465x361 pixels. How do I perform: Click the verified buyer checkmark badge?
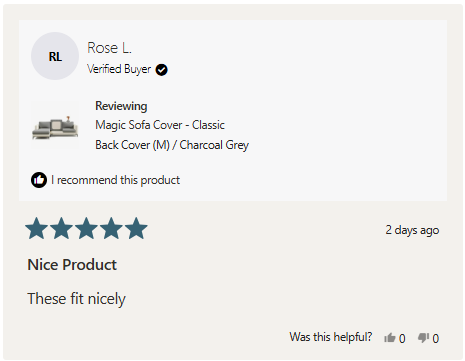(162, 70)
